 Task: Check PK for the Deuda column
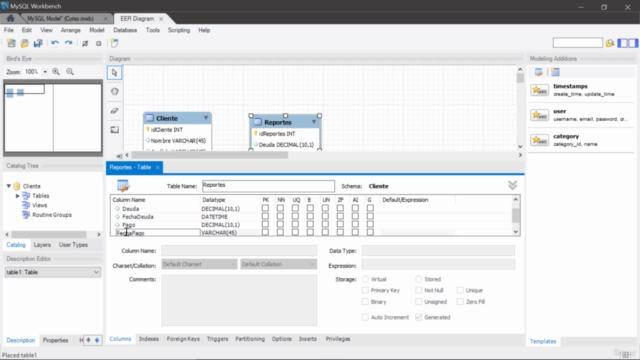click(265, 208)
